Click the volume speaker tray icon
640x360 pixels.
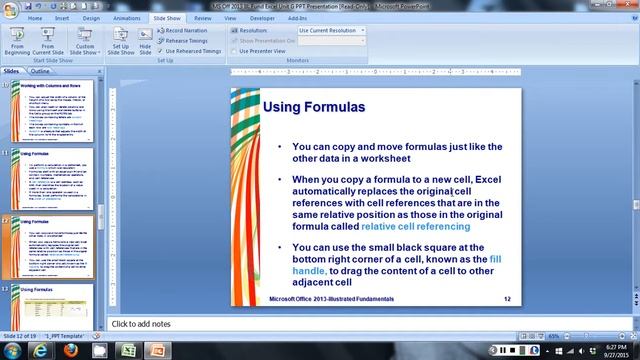[x=582, y=351]
